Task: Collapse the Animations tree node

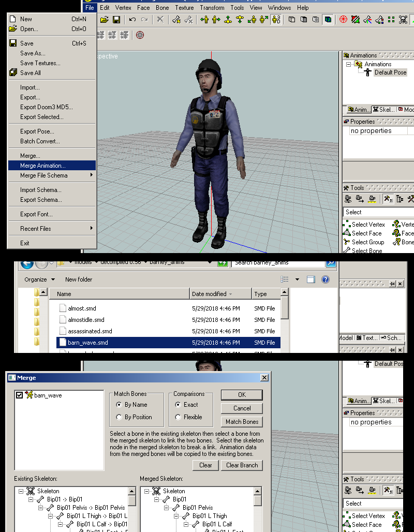Action: click(348, 64)
